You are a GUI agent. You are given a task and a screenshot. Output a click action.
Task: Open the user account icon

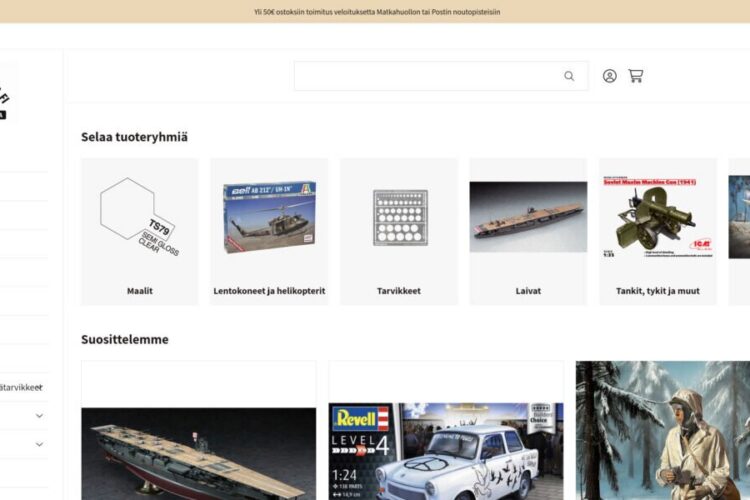[609, 76]
